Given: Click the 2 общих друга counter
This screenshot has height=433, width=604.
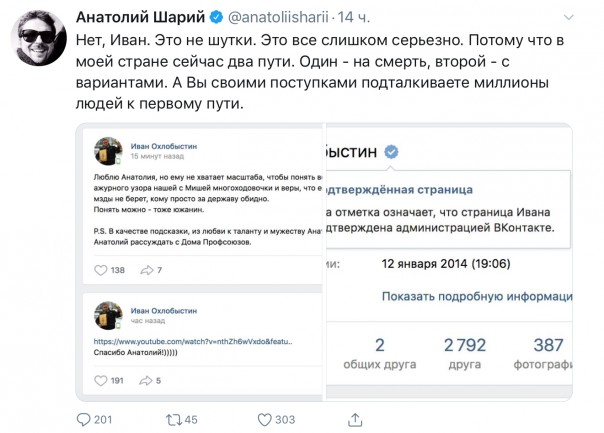Looking at the screenshot, I should point(379,355).
